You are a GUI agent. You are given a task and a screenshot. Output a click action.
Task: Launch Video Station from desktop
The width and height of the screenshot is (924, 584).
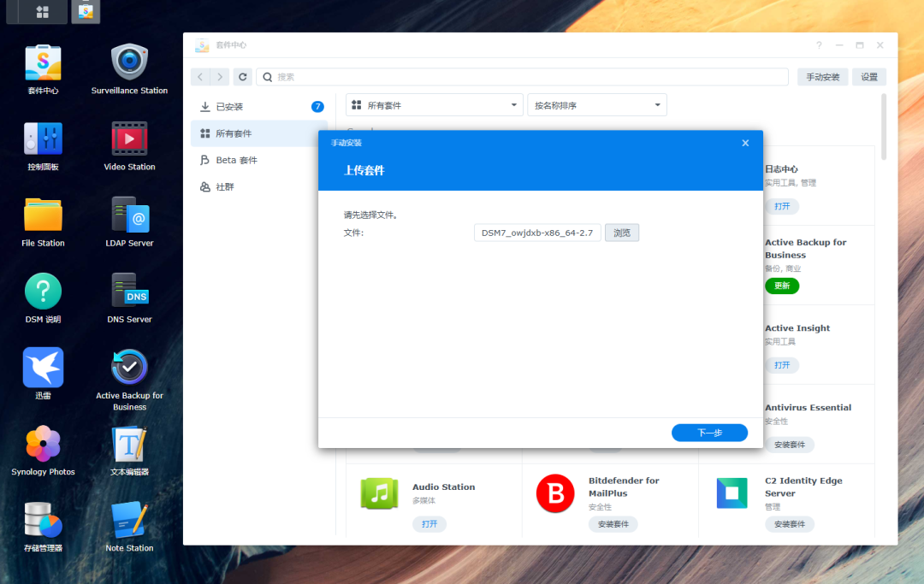point(130,139)
